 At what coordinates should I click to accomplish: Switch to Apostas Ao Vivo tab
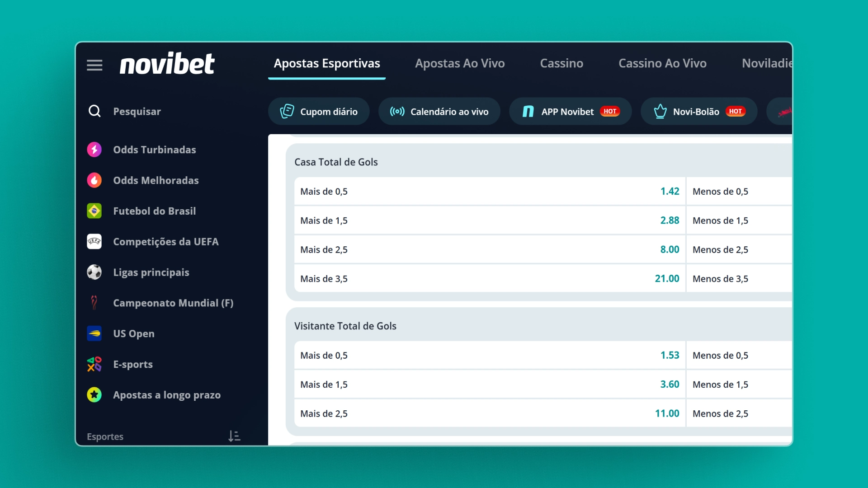[460, 63]
